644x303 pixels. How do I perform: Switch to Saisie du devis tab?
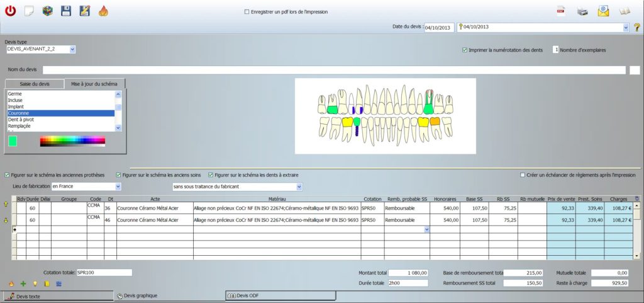point(35,84)
